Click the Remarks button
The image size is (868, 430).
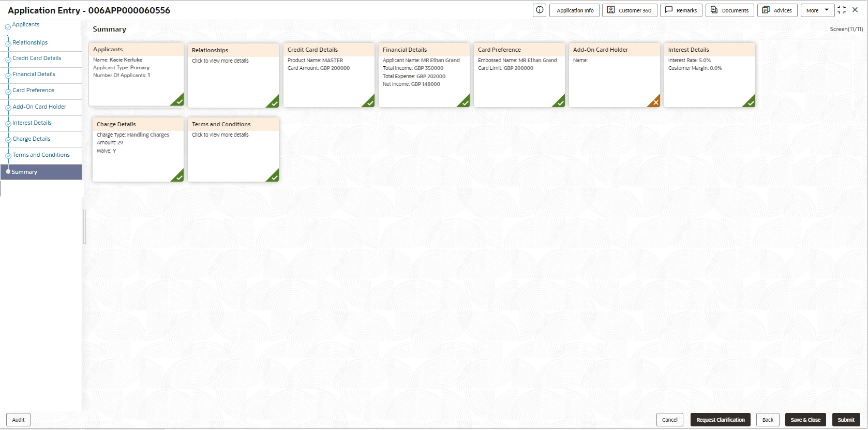pos(681,10)
